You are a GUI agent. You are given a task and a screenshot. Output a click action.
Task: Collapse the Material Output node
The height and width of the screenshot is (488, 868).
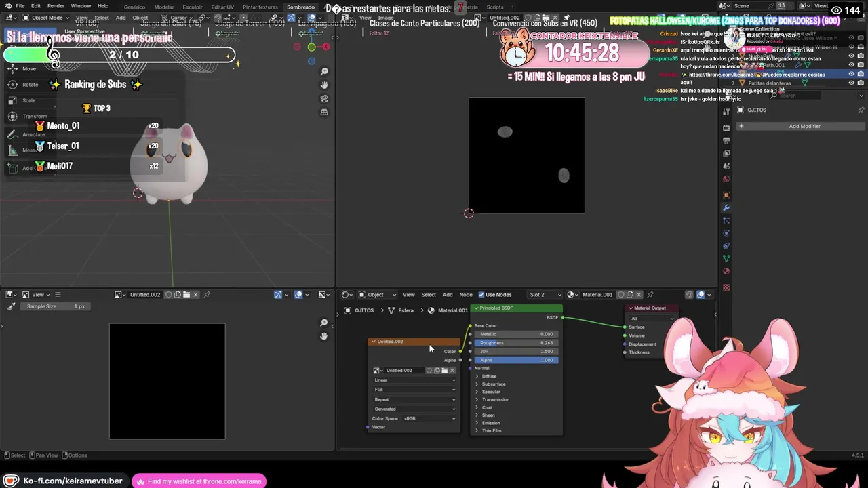(631, 308)
